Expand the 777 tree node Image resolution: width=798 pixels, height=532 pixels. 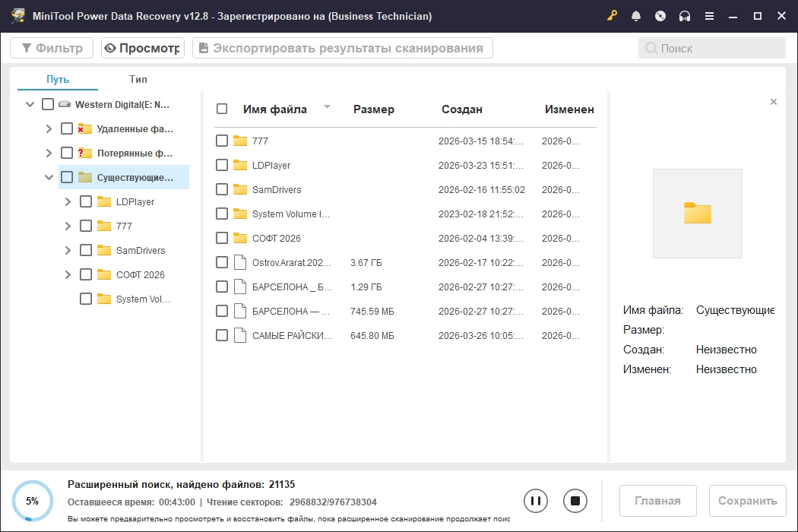[68, 226]
